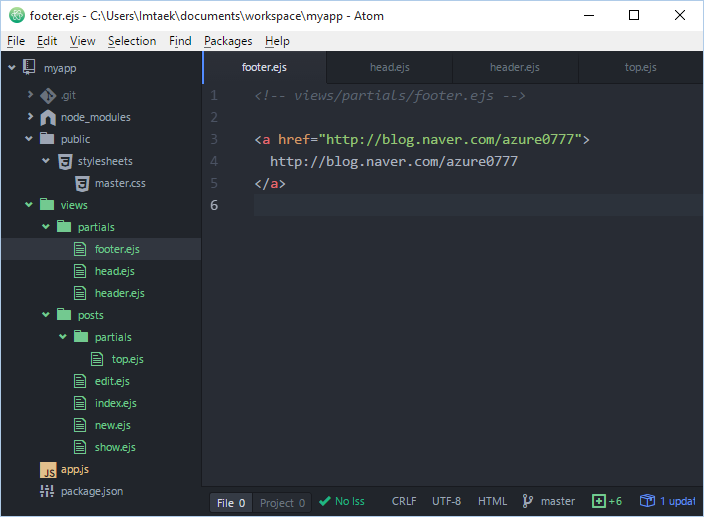Click the head.ejs file icon in tree
Viewport: 704px width, 517px height.
[80, 271]
